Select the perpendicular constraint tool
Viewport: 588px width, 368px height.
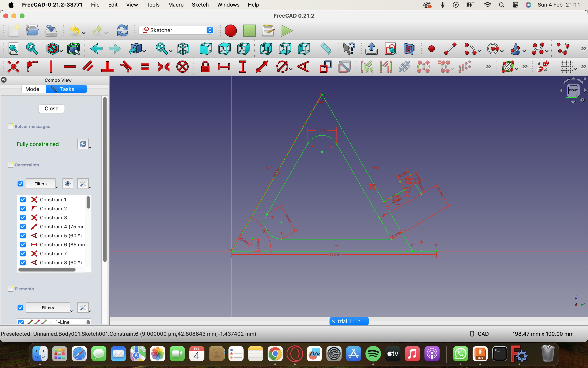tap(107, 67)
